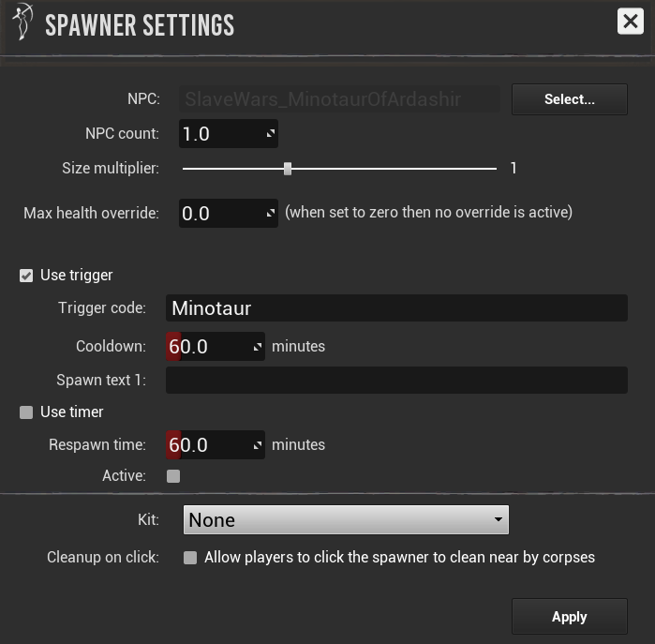
Task: Click the Max health override field
Action: [x=221, y=214]
